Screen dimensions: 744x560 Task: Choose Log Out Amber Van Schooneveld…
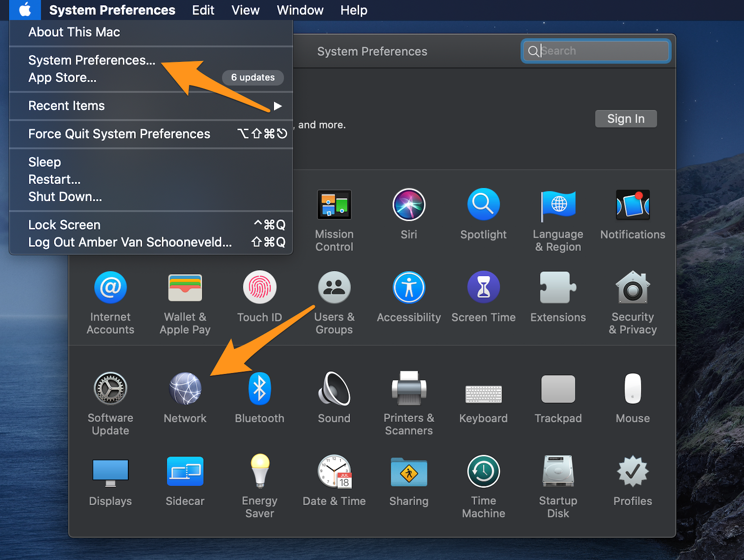pyautogui.click(x=151, y=242)
